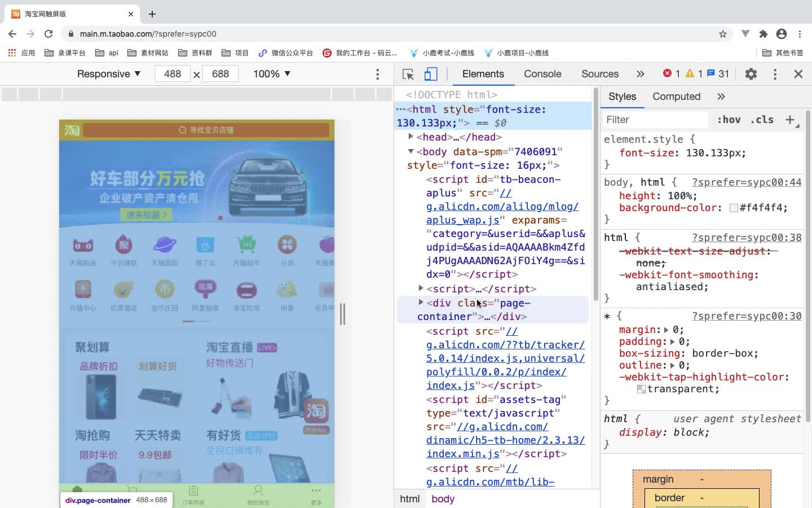The image size is (812, 508).
Task: Open the 100% zoom dropdown
Action: (272, 74)
